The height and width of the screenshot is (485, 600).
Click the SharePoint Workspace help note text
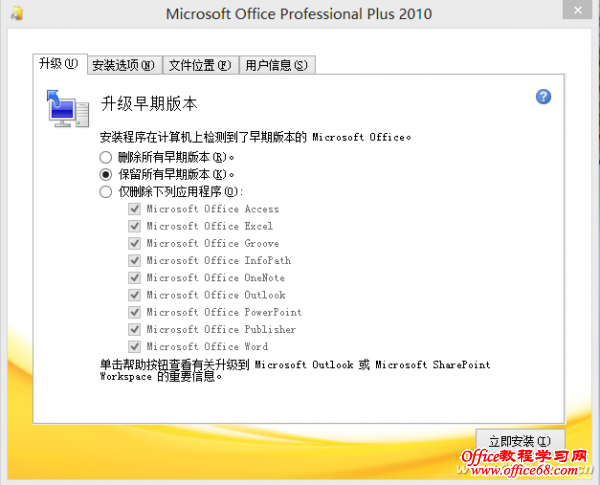[x=295, y=371]
